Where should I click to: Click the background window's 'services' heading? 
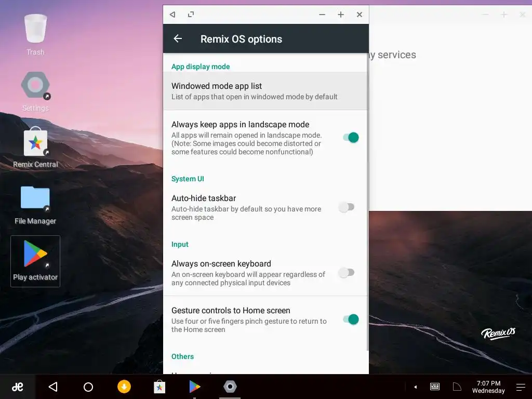click(x=396, y=55)
